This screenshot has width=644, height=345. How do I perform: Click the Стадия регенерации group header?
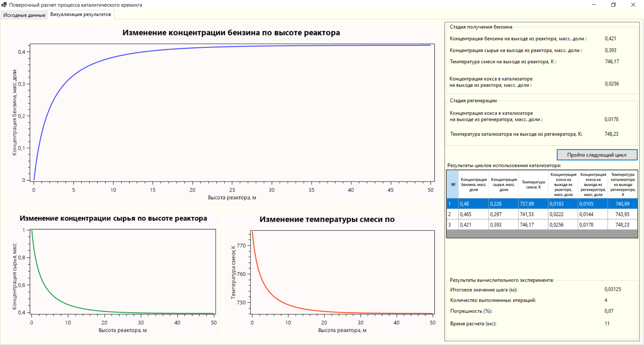(x=473, y=100)
